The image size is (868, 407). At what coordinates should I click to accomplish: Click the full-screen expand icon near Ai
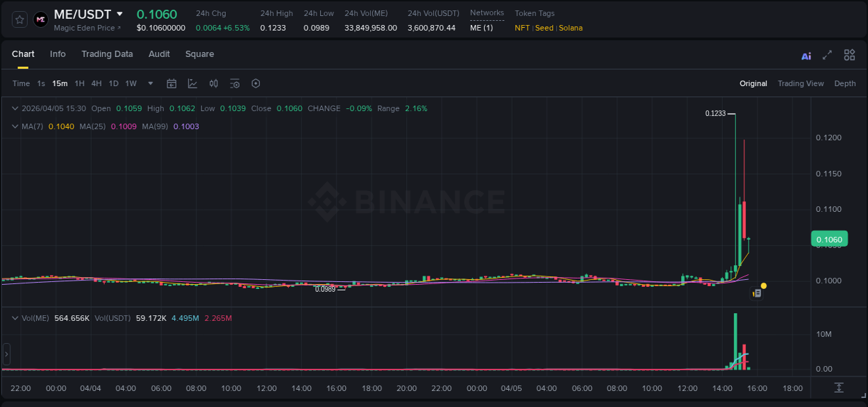point(826,55)
